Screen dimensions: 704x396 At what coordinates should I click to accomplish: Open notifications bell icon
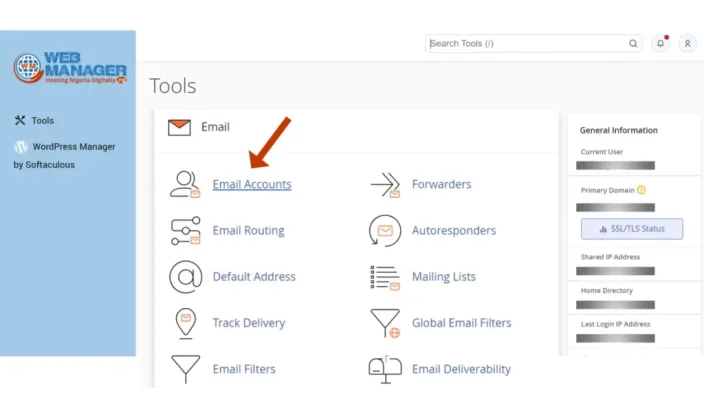click(x=660, y=44)
